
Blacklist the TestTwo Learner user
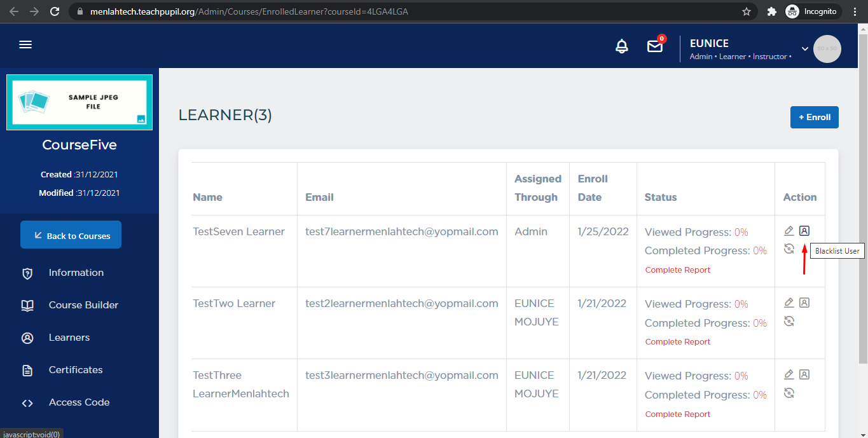[804, 303]
